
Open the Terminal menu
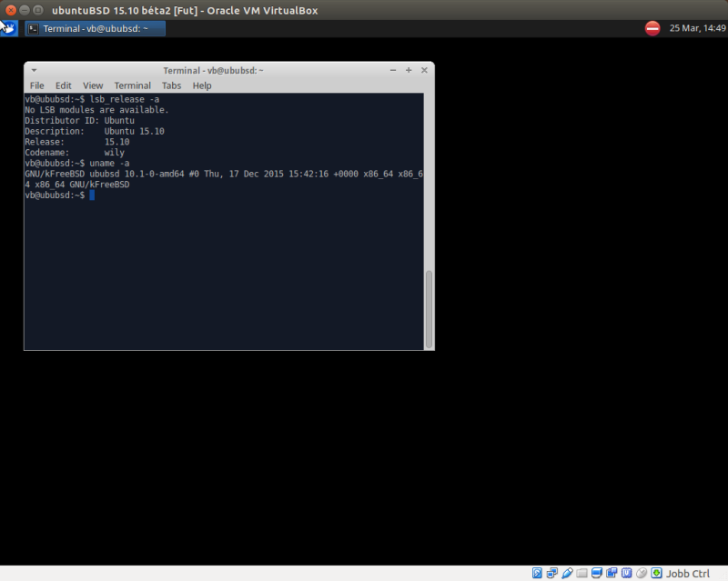132,85
